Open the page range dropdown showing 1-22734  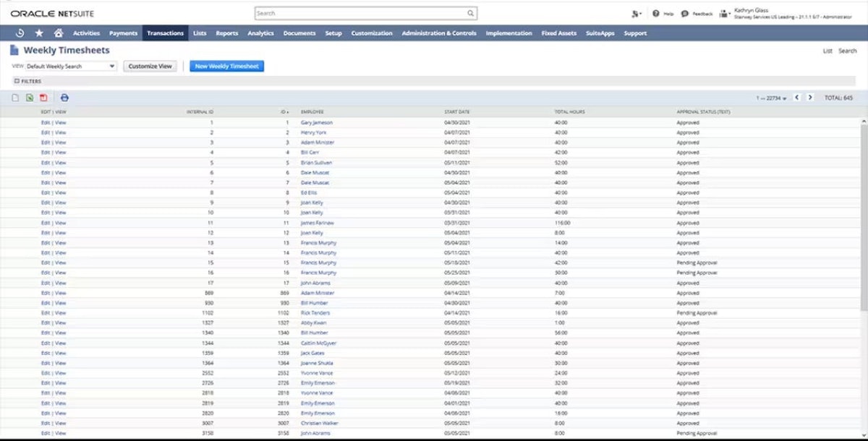(770, 98)
